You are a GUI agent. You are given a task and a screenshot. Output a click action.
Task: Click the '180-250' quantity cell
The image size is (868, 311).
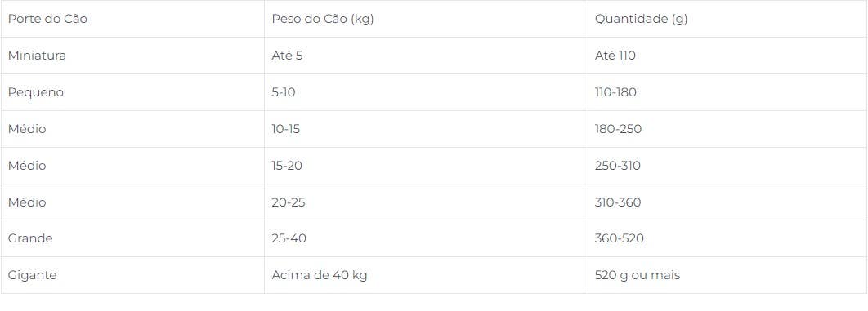pyautogui.click(x=727, y=129)
